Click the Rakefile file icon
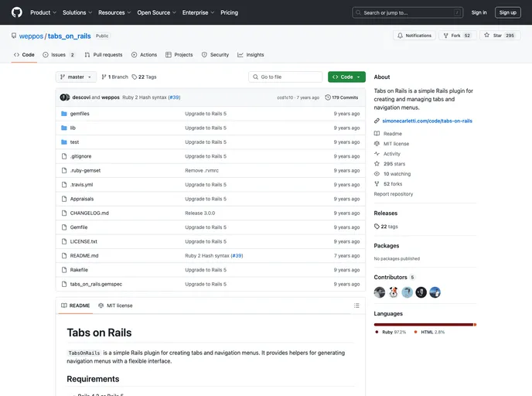 coord(63,270)
